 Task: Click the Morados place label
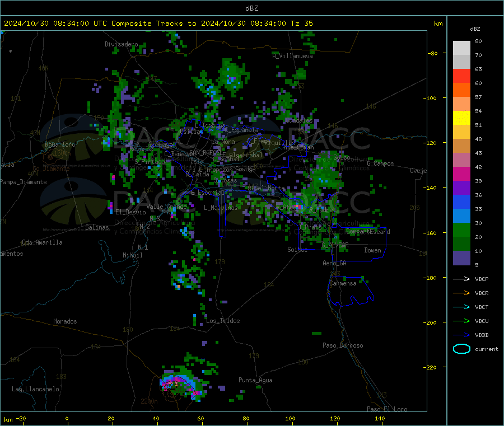(x=65, y=321)
